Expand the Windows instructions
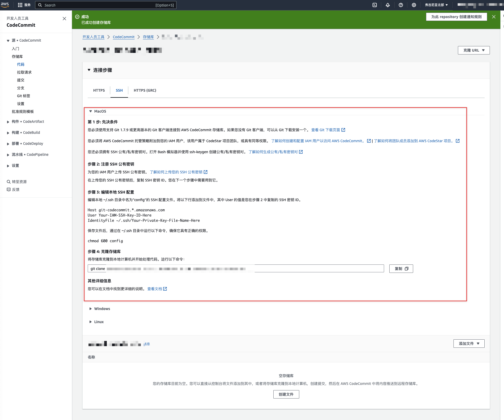This screenshot has width=504, height=420. [91, 309]
